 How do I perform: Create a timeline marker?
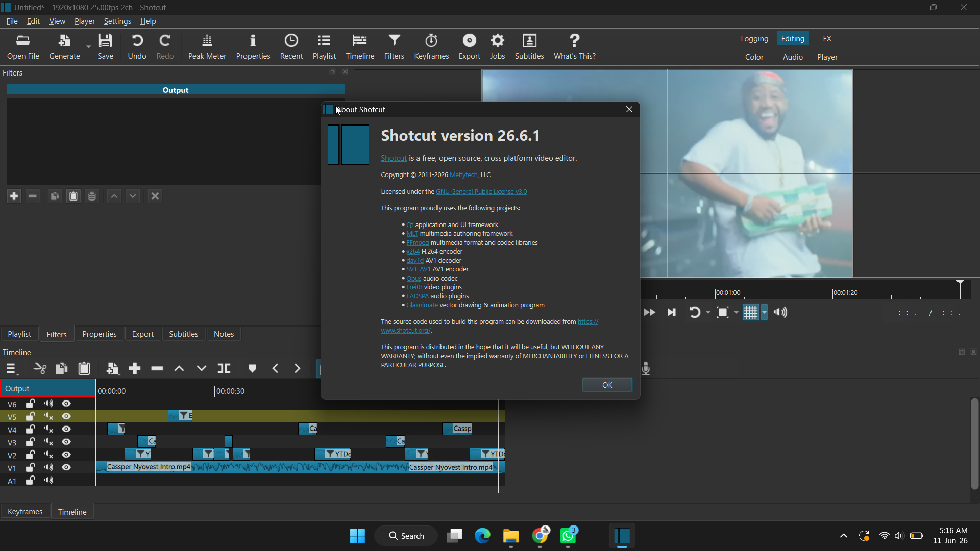[x=252, y=369]
